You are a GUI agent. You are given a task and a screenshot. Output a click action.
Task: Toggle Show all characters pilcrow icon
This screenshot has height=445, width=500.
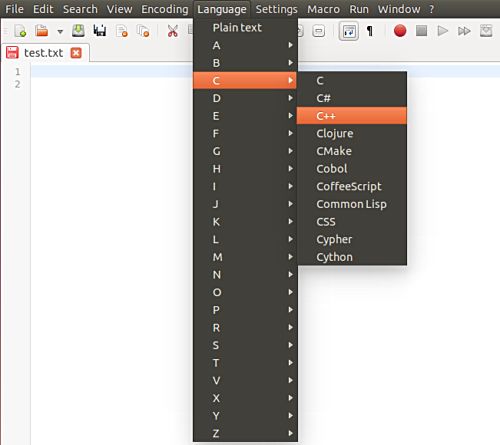click(370, 31)
